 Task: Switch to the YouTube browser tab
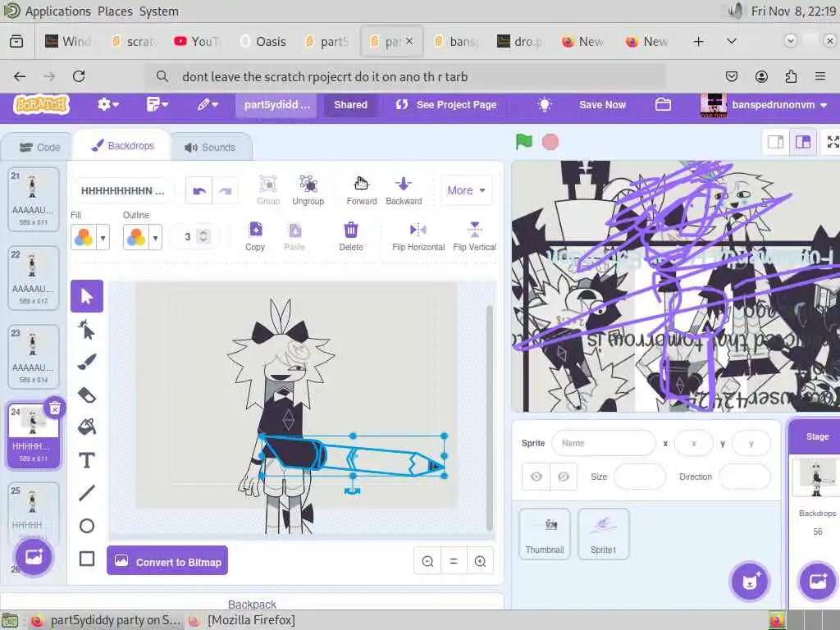[197, 41]
